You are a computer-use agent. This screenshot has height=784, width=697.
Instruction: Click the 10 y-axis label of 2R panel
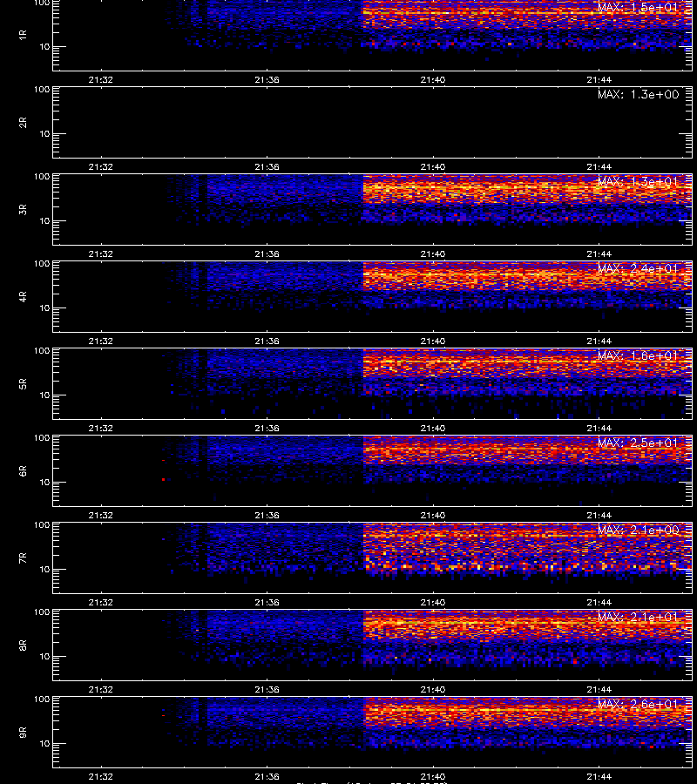44,134
